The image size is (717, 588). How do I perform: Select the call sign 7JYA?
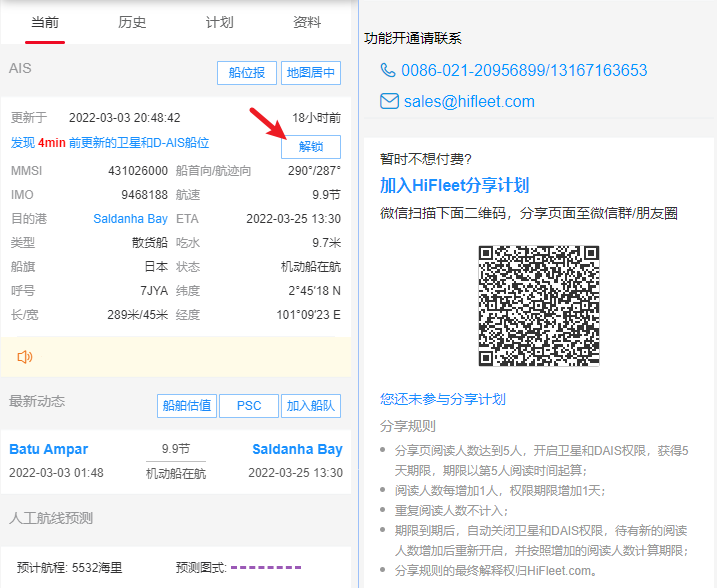pos(154,291)
